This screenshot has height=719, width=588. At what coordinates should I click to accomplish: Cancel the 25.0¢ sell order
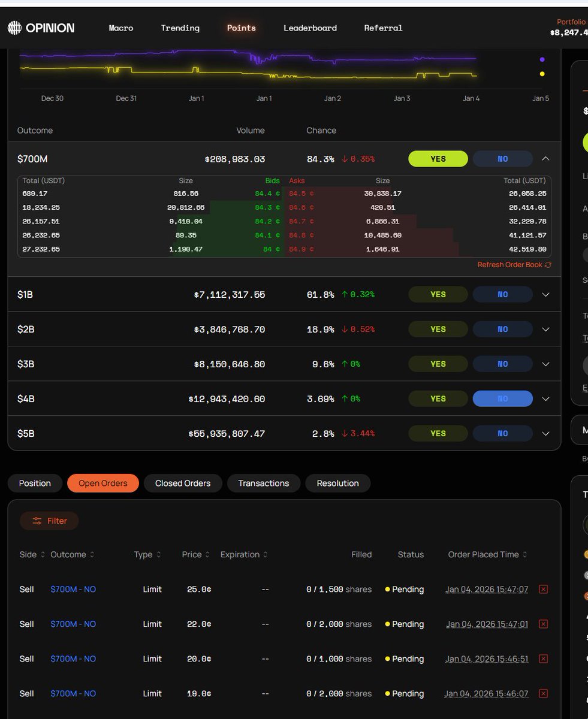[x=543, y=590]
